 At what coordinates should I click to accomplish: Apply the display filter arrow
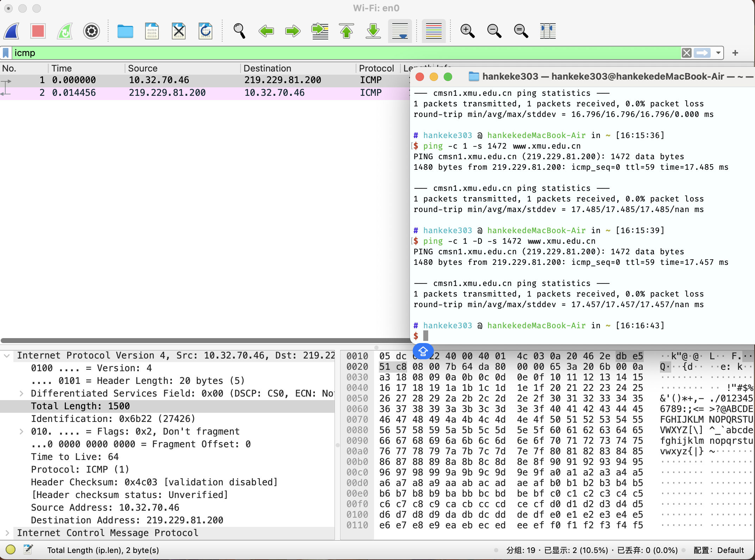702,53
